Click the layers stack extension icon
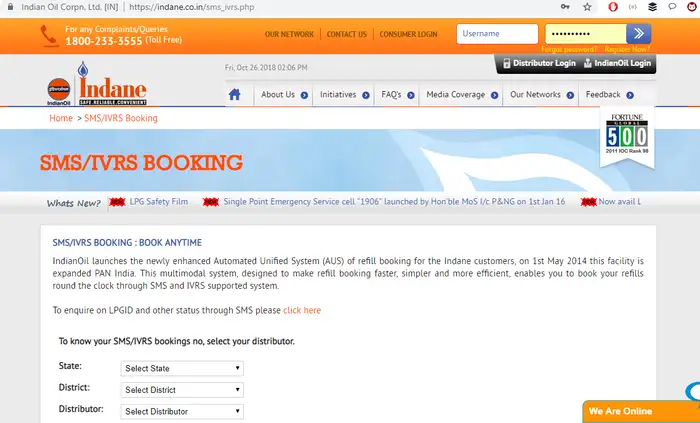 coord(652,7)
